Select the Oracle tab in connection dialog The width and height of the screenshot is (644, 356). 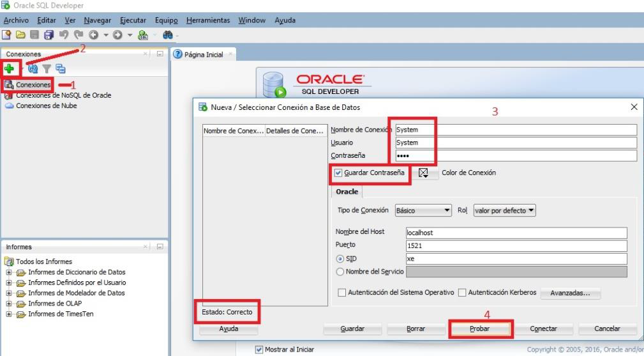pos(347,192)
